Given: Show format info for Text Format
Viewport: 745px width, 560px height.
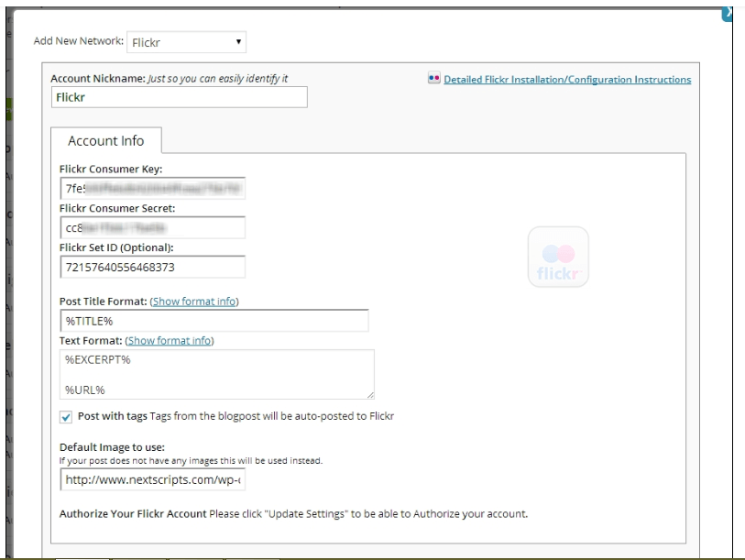Looking at the screenshot, I should (170, 341).
